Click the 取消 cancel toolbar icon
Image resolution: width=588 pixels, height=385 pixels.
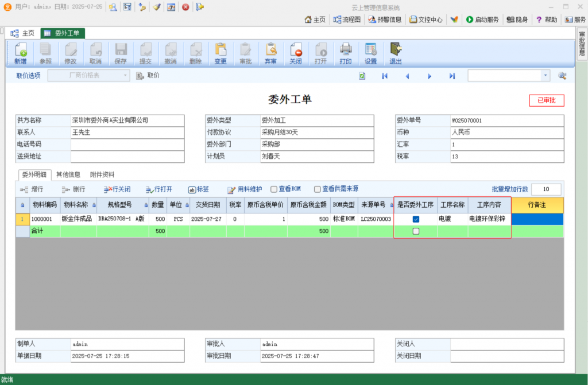[x=96, y=53]
